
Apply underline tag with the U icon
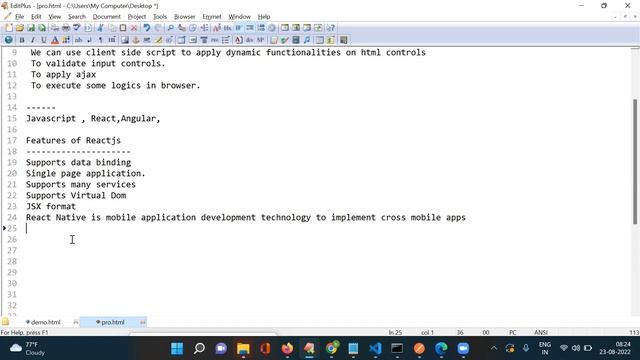[x=44, y=40]
